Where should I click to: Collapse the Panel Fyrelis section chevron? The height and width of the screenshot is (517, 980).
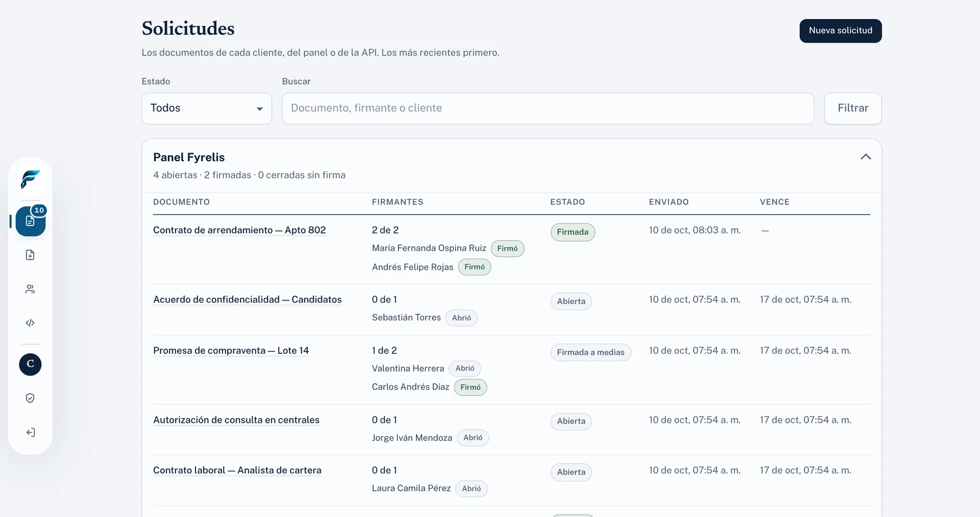click(866, 157)
